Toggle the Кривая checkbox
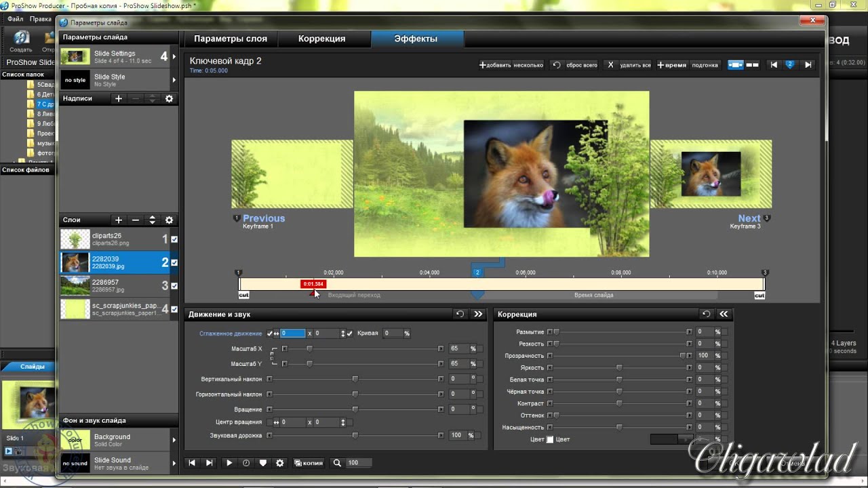The height and width of the screenshot is (488, 868). [x=350, y=333]
